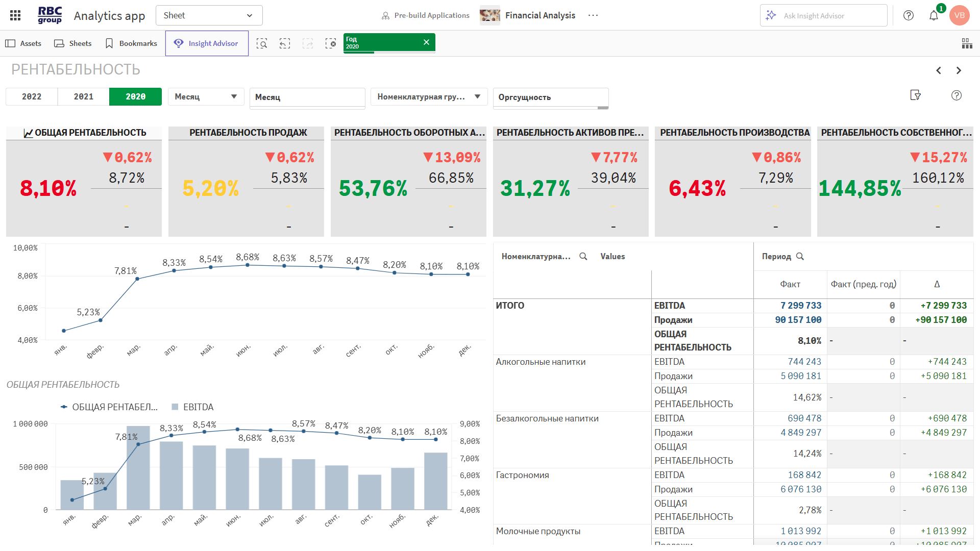The height and width of the screenshot is (551, 980).
Task: Click search icon next to Период
Action: [x=800, y=257]
